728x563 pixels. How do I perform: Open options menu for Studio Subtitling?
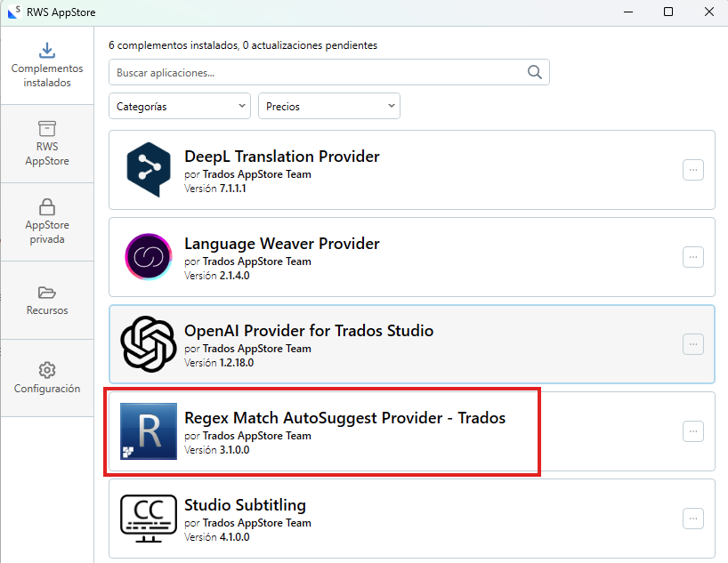[x=692, y=519]
